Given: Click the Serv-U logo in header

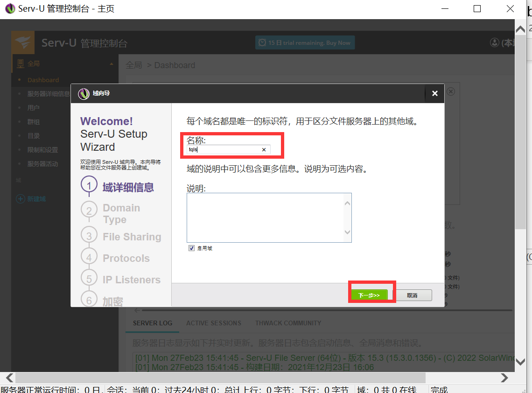Looking at the screenshot, I should point(22,42).
